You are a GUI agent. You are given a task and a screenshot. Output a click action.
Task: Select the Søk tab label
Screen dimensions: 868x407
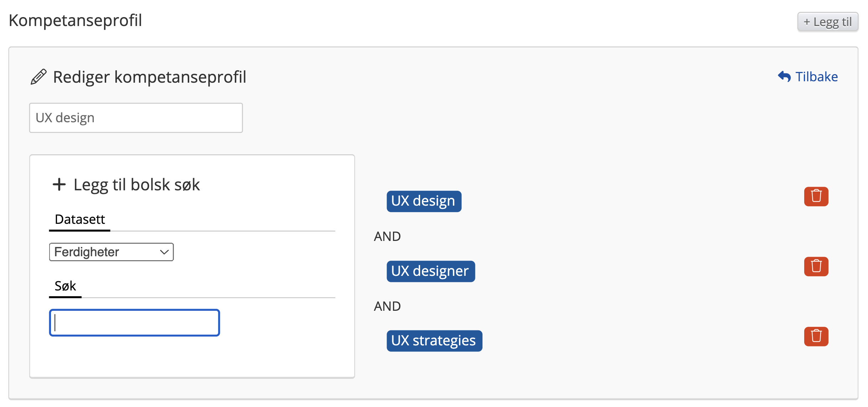tap(65, 286)
